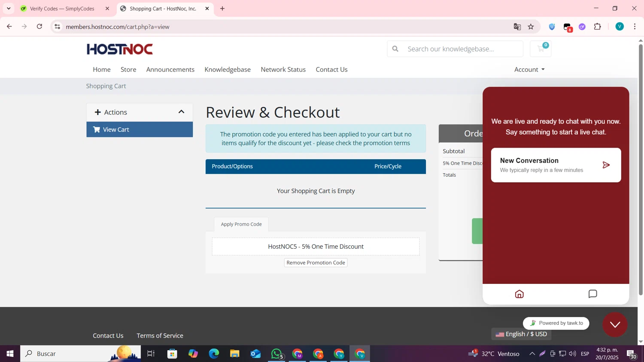This screenshot has height=362, width=644.
Task: Open the Announcements menu item
Action: coord(170,69)
